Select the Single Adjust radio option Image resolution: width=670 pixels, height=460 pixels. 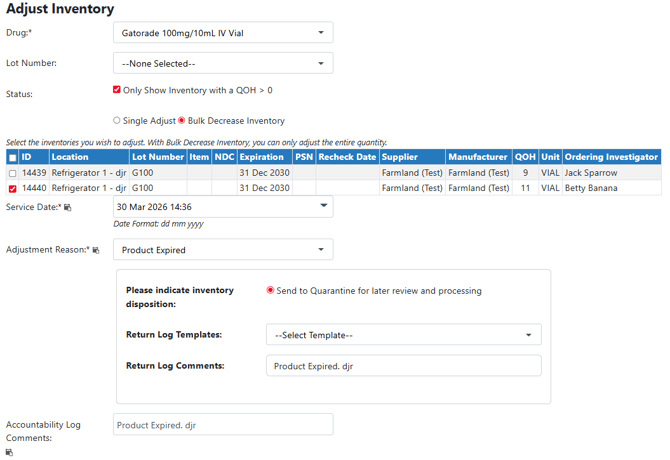pos(117,120)
